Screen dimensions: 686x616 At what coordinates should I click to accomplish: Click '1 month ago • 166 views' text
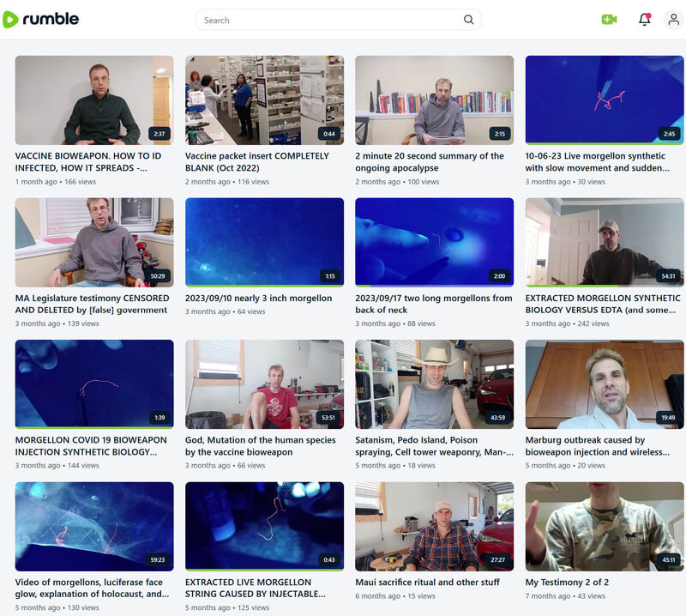click(56, 182)
